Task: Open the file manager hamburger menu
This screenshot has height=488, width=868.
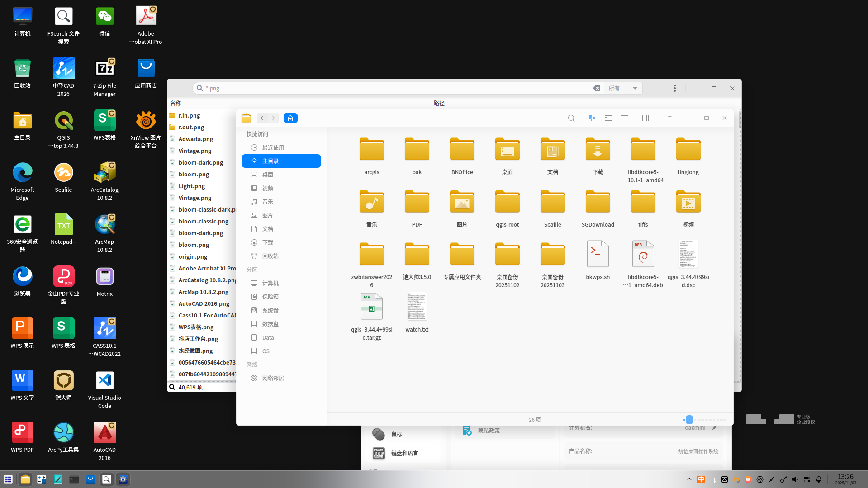Action: (670, 118)
